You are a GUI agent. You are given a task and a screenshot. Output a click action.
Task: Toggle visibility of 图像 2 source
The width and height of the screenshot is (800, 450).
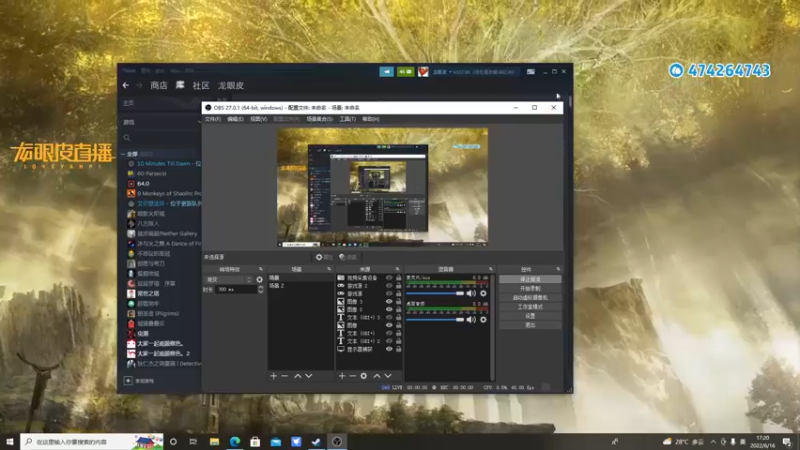[x=389, y=309]
